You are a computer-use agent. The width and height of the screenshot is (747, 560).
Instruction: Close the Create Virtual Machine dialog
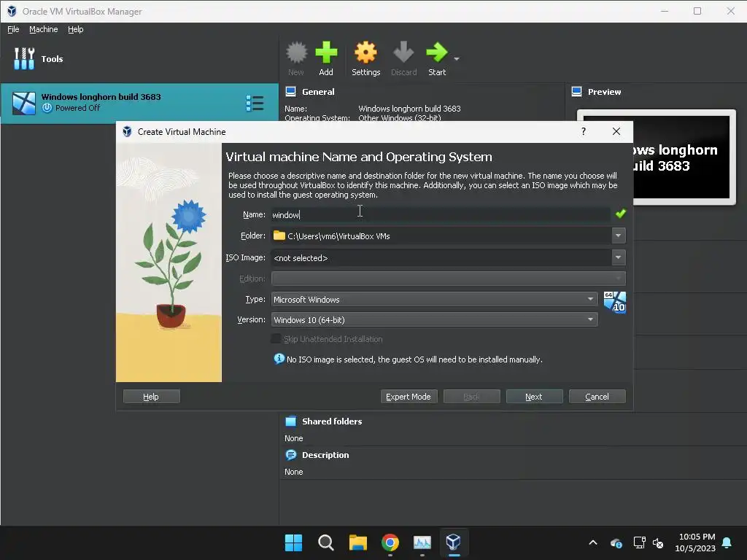pyautogui.click(x=616, y=131)
